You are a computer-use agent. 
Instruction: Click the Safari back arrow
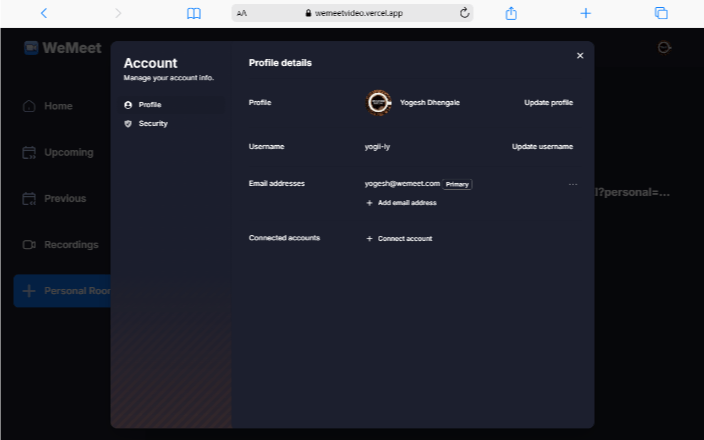pyautogui.click(x=43, y=13)
